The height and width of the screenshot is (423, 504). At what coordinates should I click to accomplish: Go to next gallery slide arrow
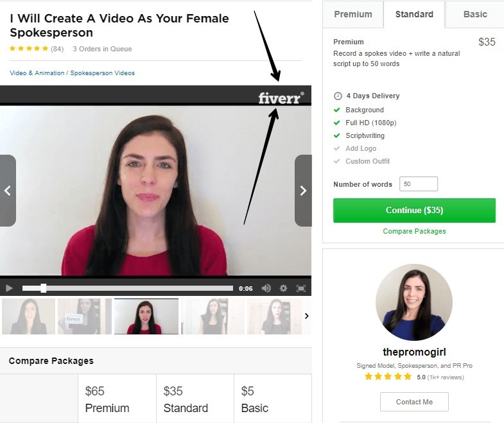click(303, 191)
